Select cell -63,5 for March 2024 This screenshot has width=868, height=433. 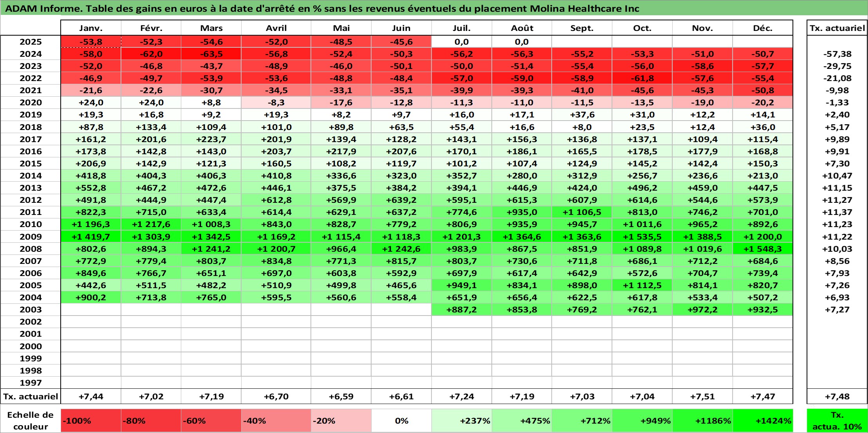(x=211, y=54)
